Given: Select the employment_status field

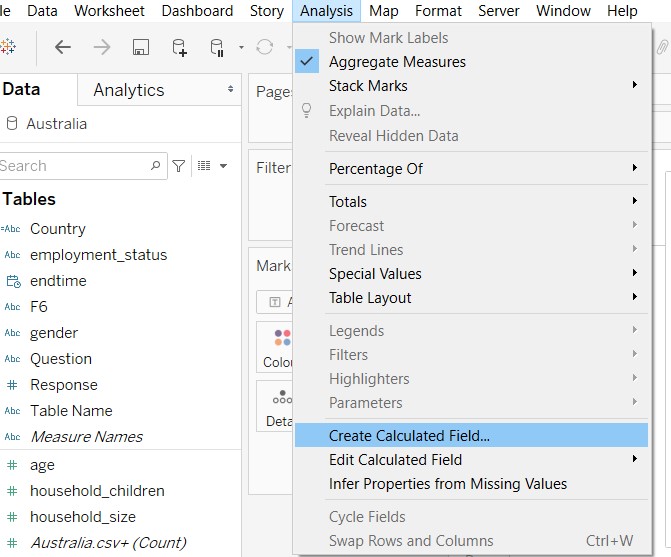Looking at the screenshot, I should click(x=98, y=255).
